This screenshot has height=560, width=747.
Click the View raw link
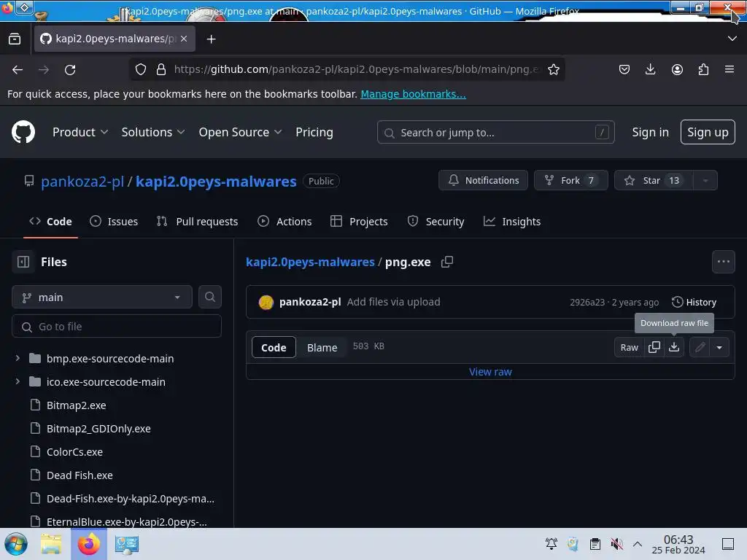point(490,371)
